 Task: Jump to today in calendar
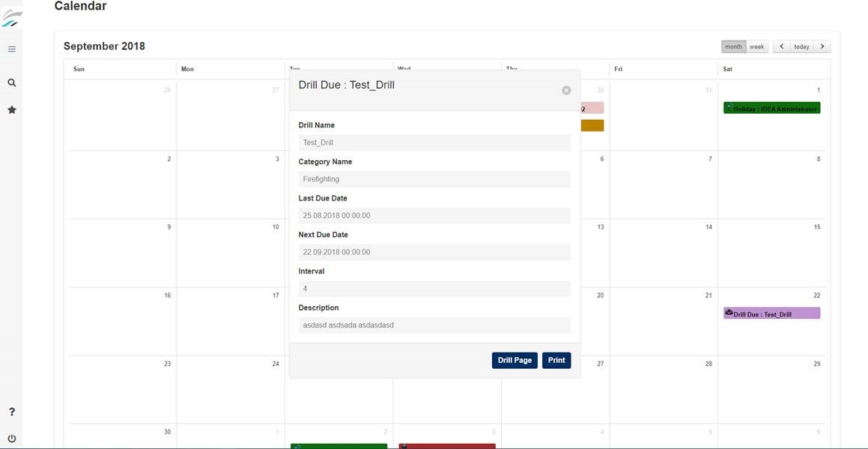pos(801,47)
